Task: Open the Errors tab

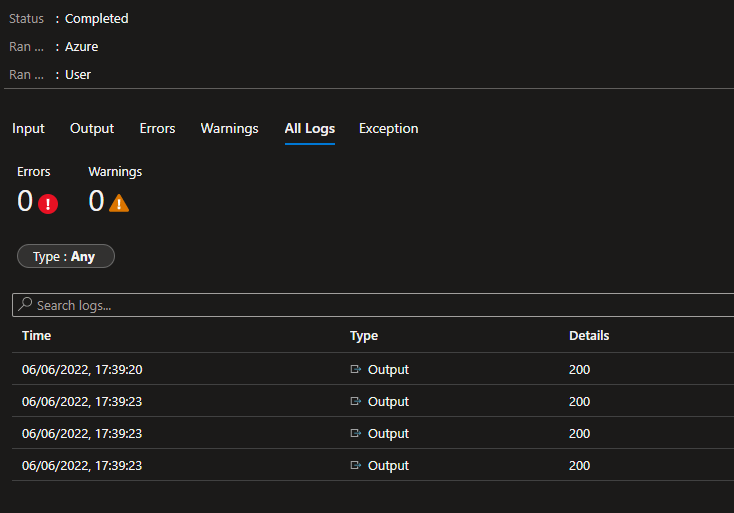Action: point(157,129)
